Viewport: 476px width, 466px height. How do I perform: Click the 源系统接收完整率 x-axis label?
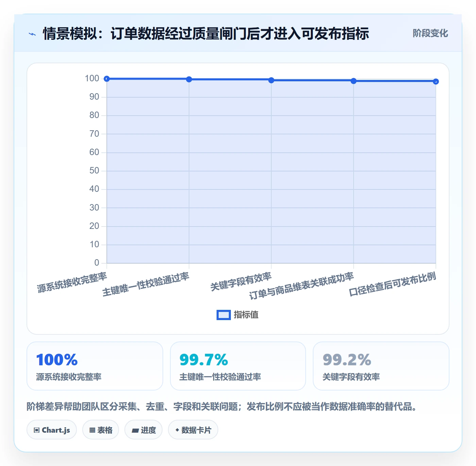[72, 283]
